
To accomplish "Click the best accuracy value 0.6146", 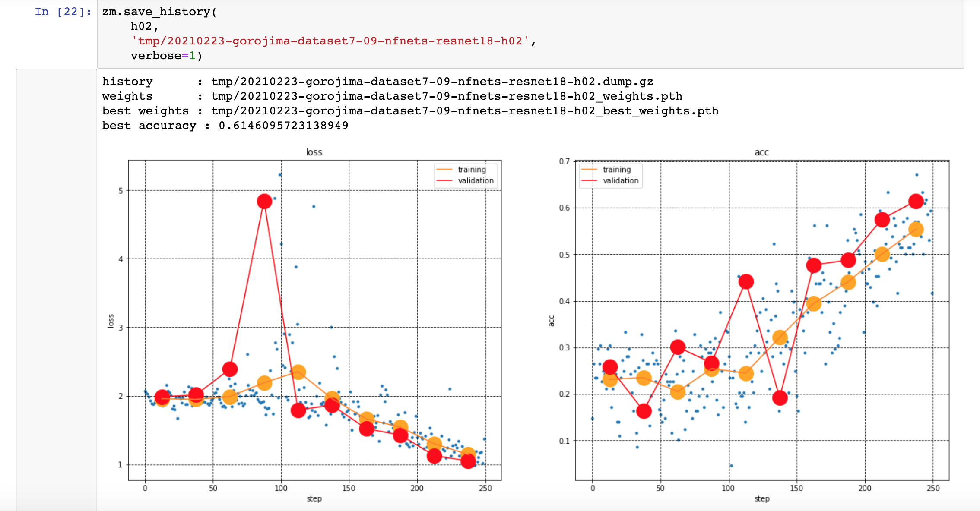I will 283,126.
